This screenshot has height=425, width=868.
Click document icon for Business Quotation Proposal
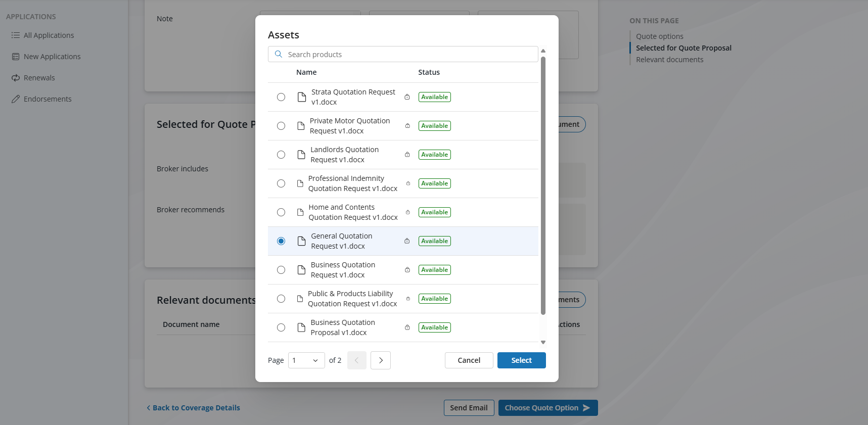point(301,327)
